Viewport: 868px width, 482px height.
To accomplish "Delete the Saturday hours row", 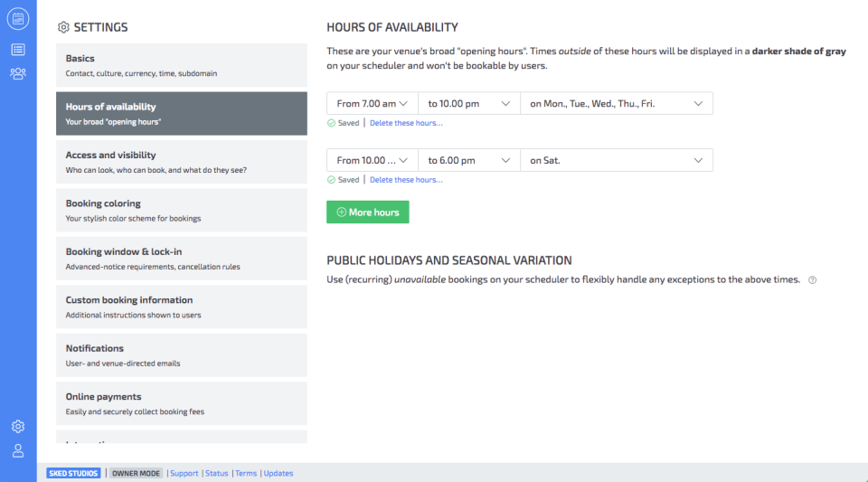I will click(406, 179).
